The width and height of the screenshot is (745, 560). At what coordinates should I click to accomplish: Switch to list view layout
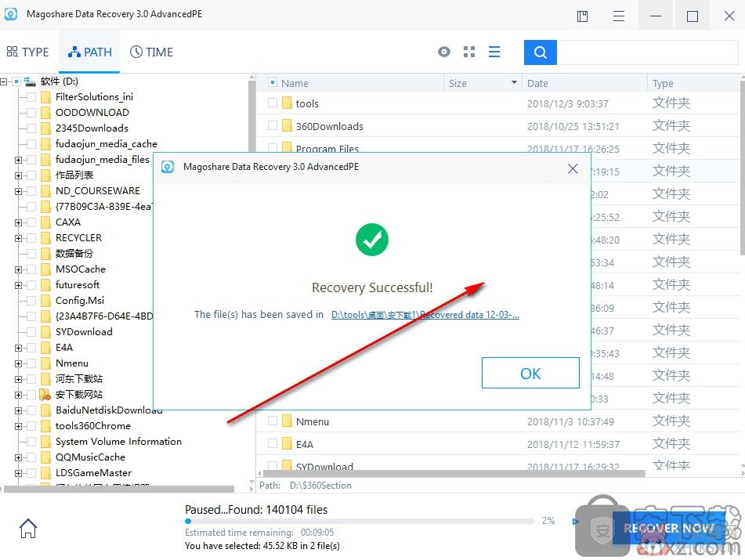coord(494,52)
